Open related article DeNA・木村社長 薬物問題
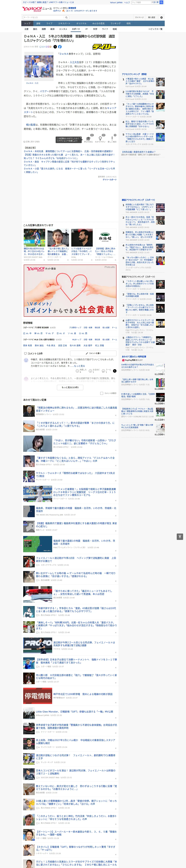This screenshot has width=186, height=868. click(68, 151)
